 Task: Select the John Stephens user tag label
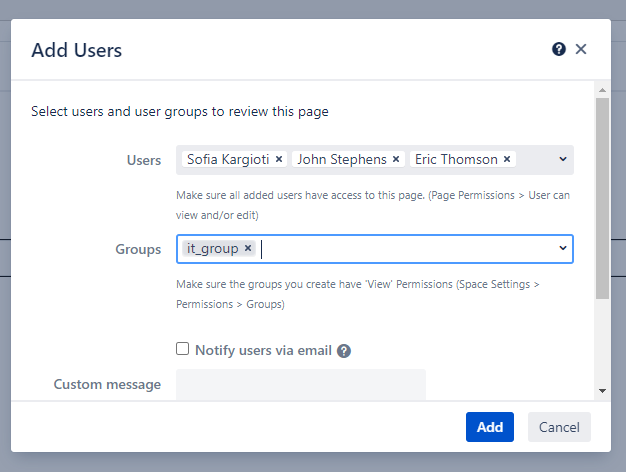pyautogui.click(x=342, y=159)
